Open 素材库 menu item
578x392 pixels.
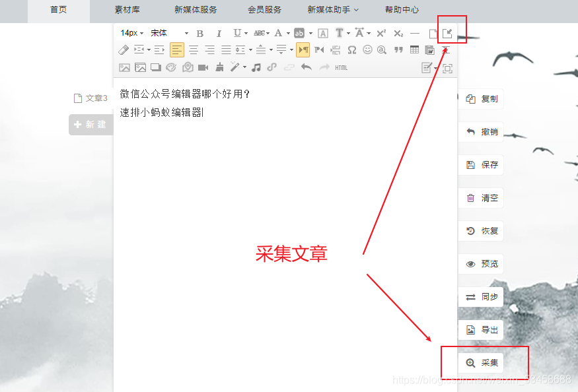coord(127,10)
